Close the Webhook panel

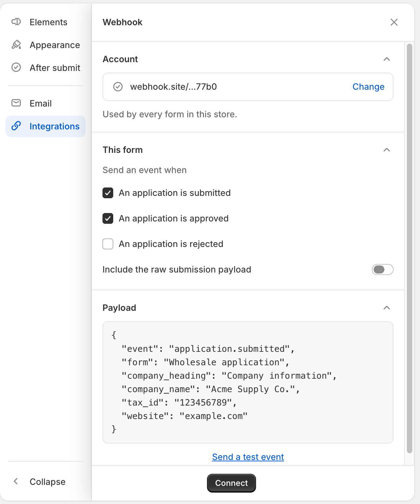click(x=394, y=22)
